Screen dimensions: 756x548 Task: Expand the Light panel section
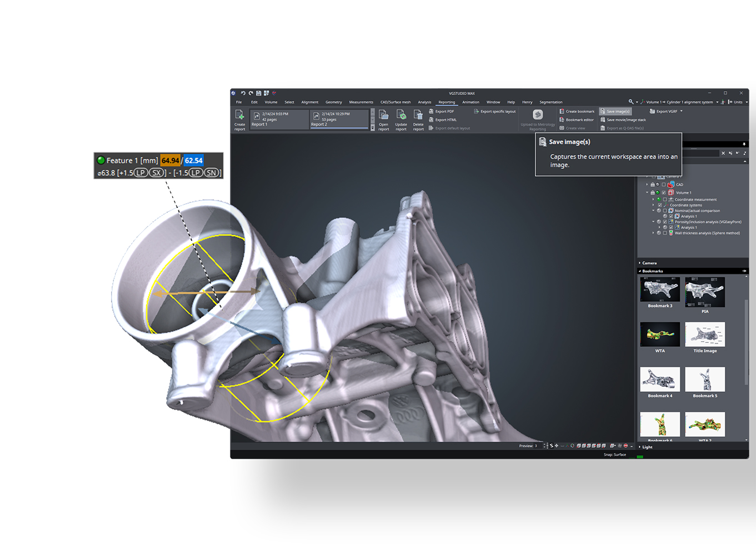640,447
